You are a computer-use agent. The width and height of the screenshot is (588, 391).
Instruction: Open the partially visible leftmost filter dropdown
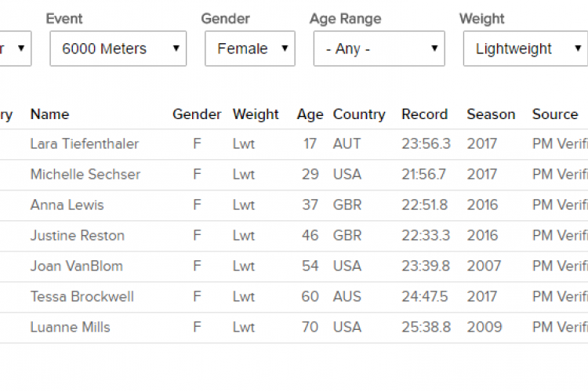[14, 49]
